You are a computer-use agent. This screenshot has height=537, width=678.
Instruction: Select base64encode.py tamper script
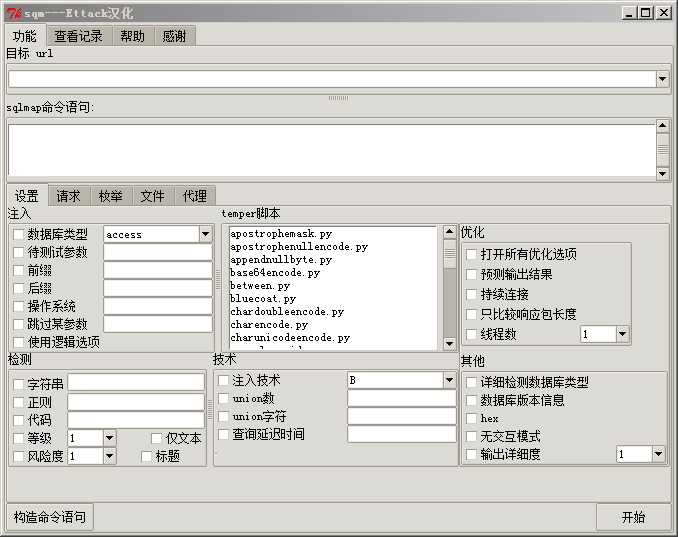pyautogui.click(x=275, y=273)
